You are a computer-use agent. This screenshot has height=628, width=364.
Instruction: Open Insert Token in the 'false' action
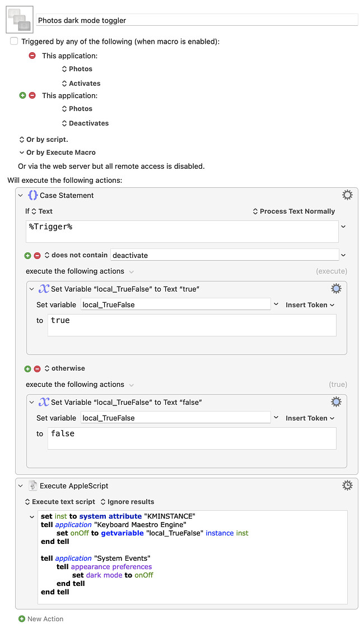click(310, 418)
